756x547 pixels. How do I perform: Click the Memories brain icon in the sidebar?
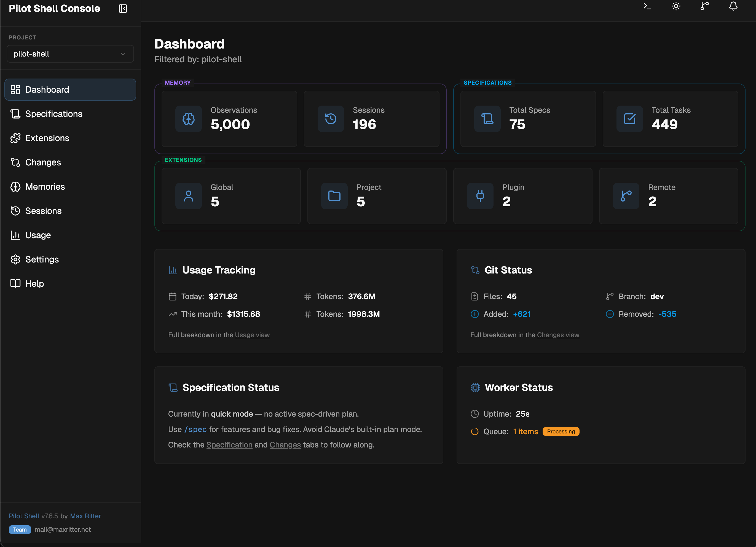click(x=15, y=187)
